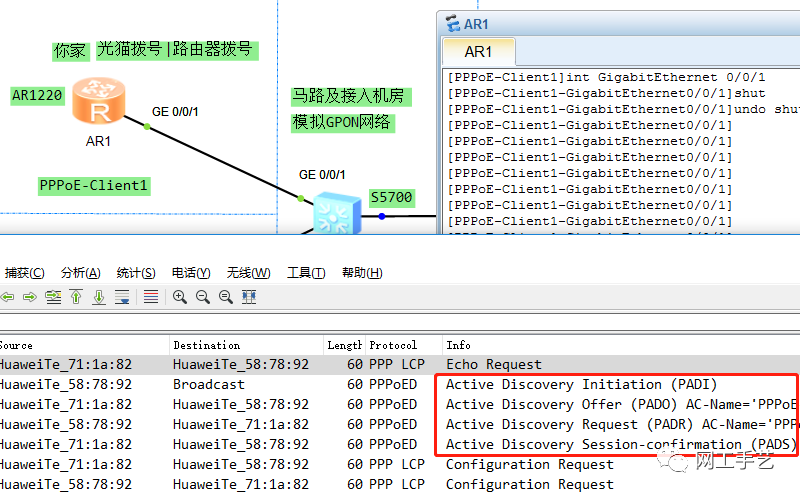Image resolution: width=800 pixels, height=495 pixels.
Task: Select the Echo Request PPP LCP packet
Action: pos(400,364)
